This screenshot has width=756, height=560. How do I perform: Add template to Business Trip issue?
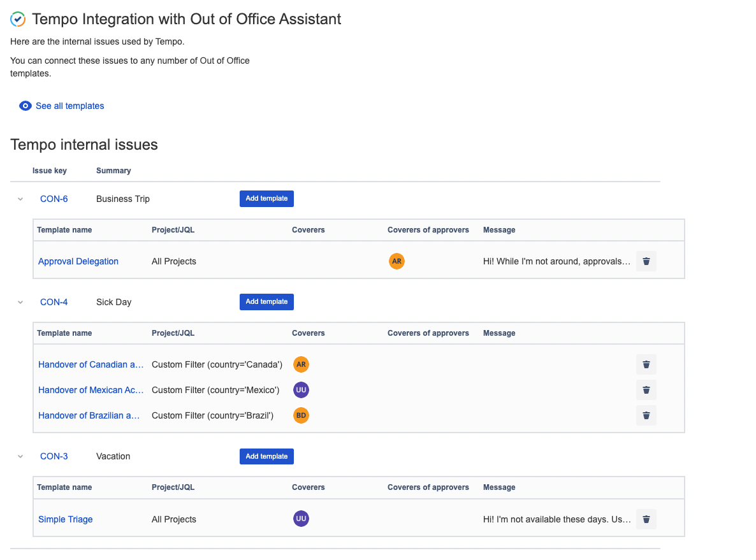coord(266,199)
